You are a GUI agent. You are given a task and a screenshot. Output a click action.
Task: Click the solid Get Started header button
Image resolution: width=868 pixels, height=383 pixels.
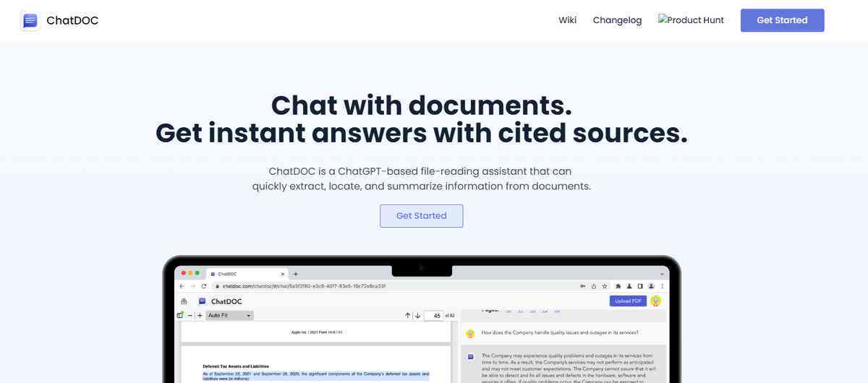coord(782,20)
